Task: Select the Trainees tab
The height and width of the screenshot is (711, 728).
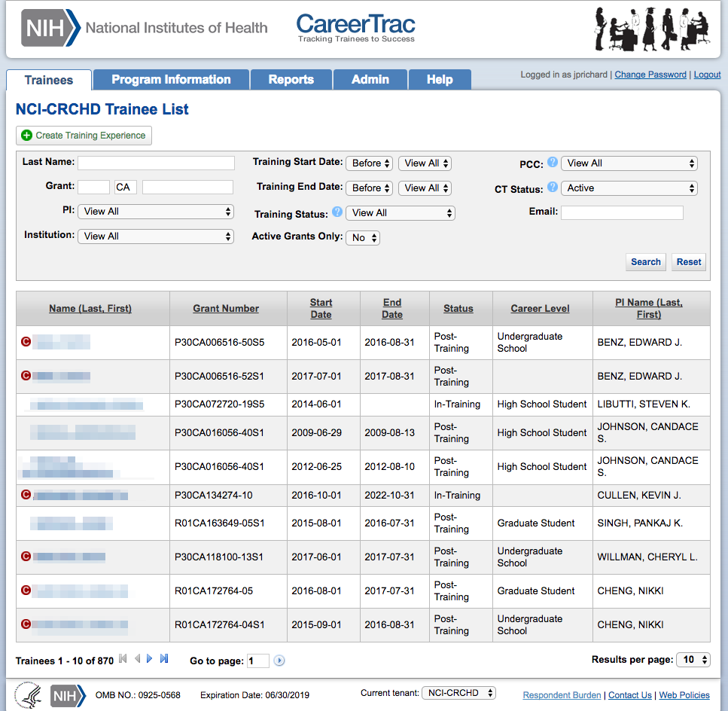Action: point(49,80)
